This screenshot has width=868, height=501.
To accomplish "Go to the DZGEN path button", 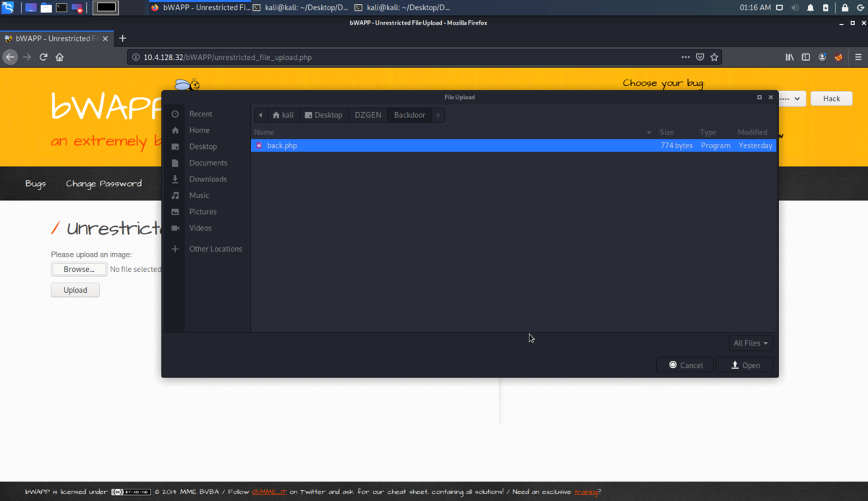I will pos(368,115).
